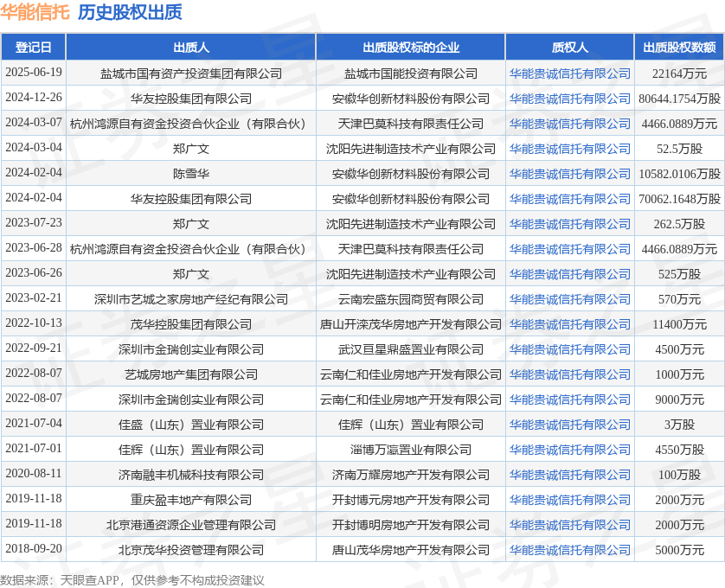The width and height of the screenshot is (725, 588).
Task: Click amount 52.5万股
Action: (x=679, y=149)
